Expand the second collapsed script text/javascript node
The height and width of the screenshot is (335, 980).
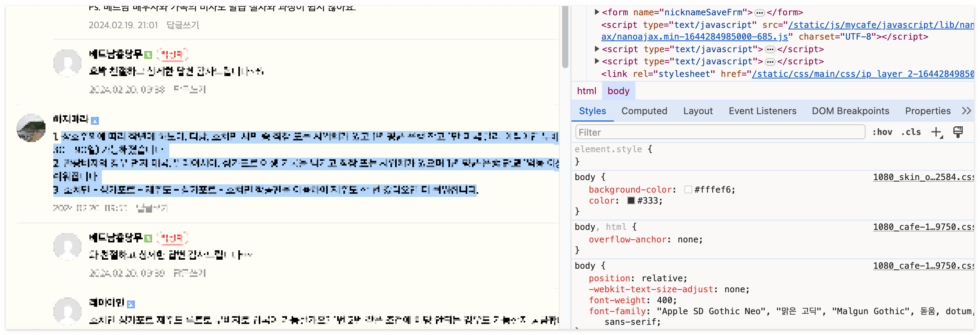(x=597, y=61)
